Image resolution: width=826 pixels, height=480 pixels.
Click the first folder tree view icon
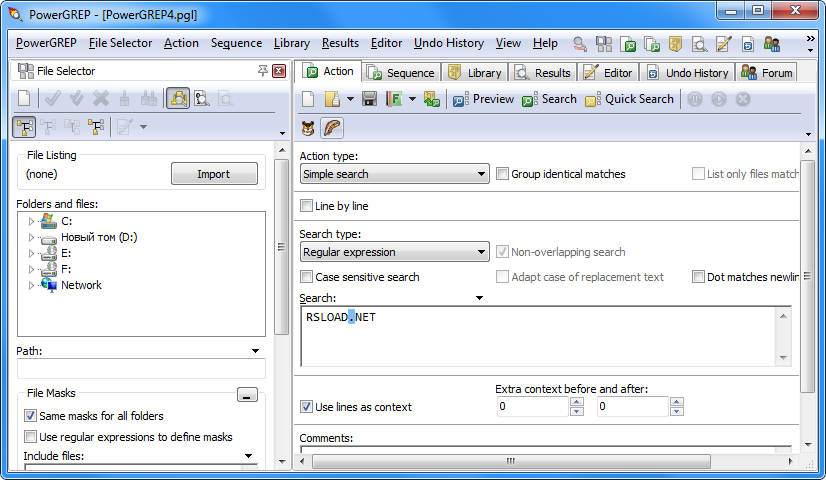[x=24, y=127]
